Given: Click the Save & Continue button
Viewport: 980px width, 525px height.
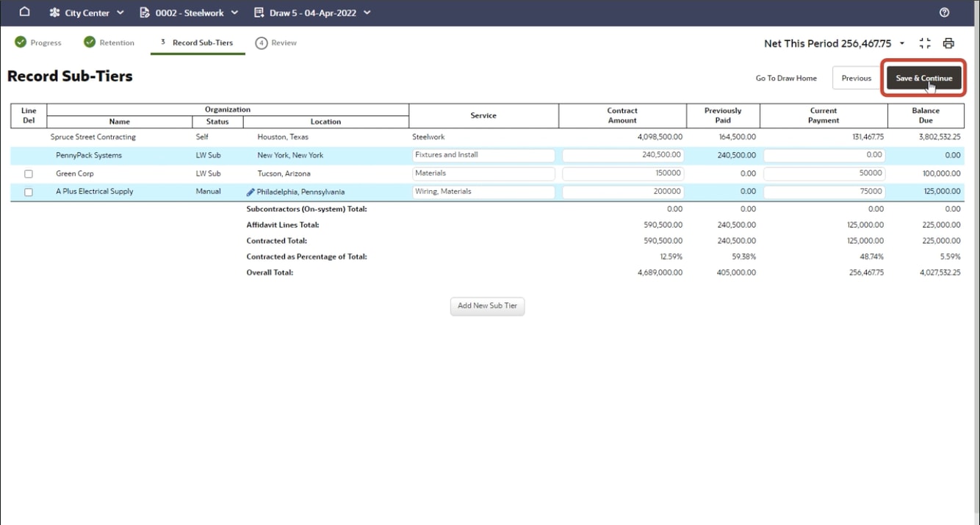Looking at the screenshot, I should coord(923,78).
